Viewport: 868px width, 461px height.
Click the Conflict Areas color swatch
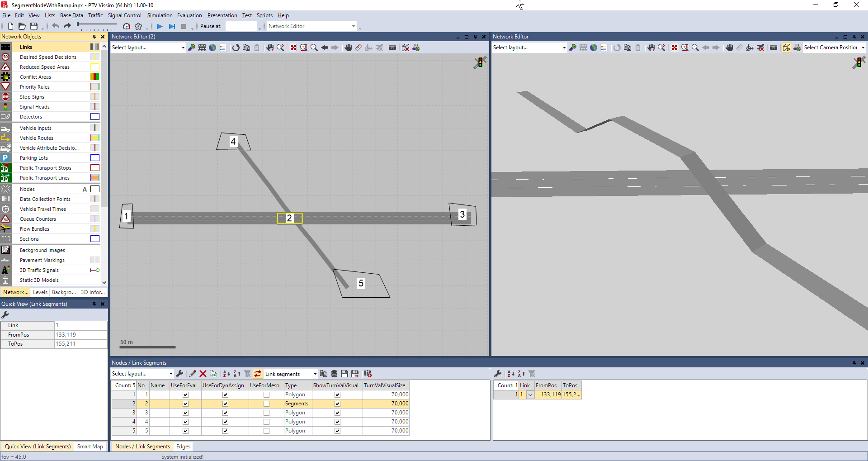coord(94,77)
